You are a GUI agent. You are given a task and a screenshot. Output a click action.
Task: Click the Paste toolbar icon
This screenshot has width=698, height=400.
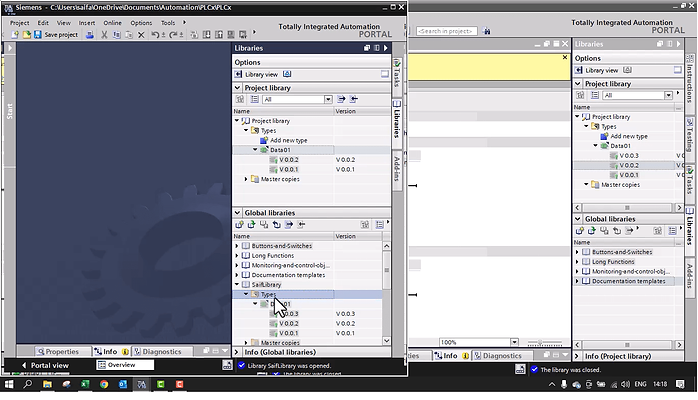pyautogui.click(x=129, y=35)
